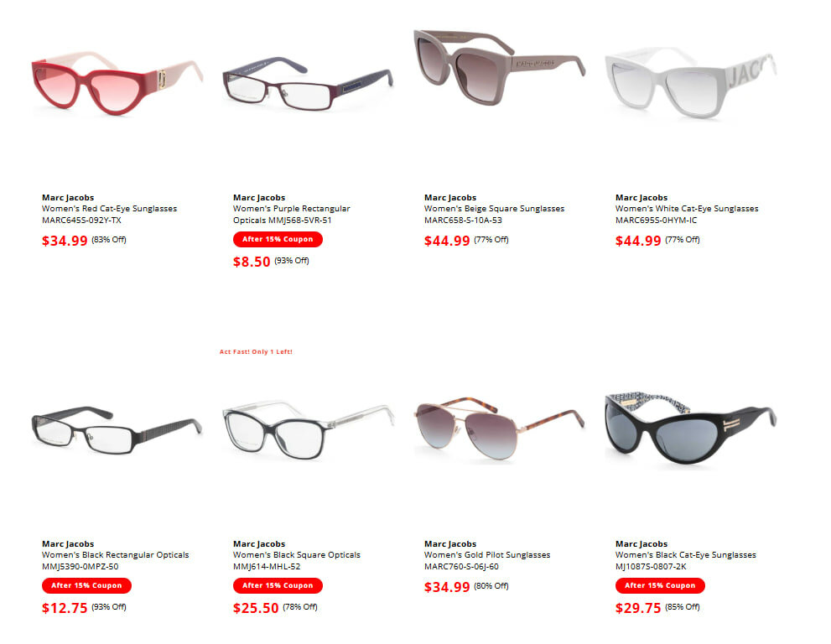View the white cat-eye sunglasses photo
This screenshot has width=831, height=644.
point(691,83)
